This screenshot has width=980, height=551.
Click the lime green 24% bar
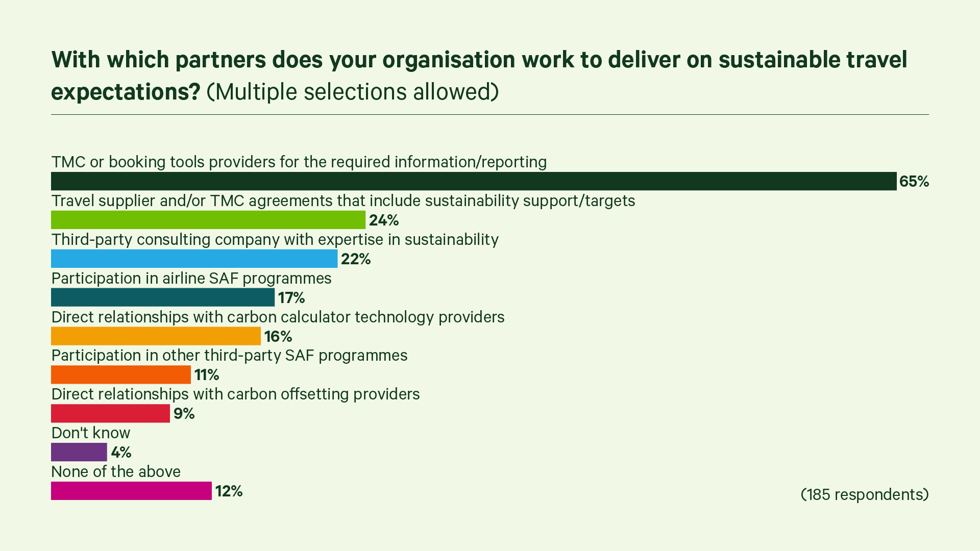pos(208,220)
